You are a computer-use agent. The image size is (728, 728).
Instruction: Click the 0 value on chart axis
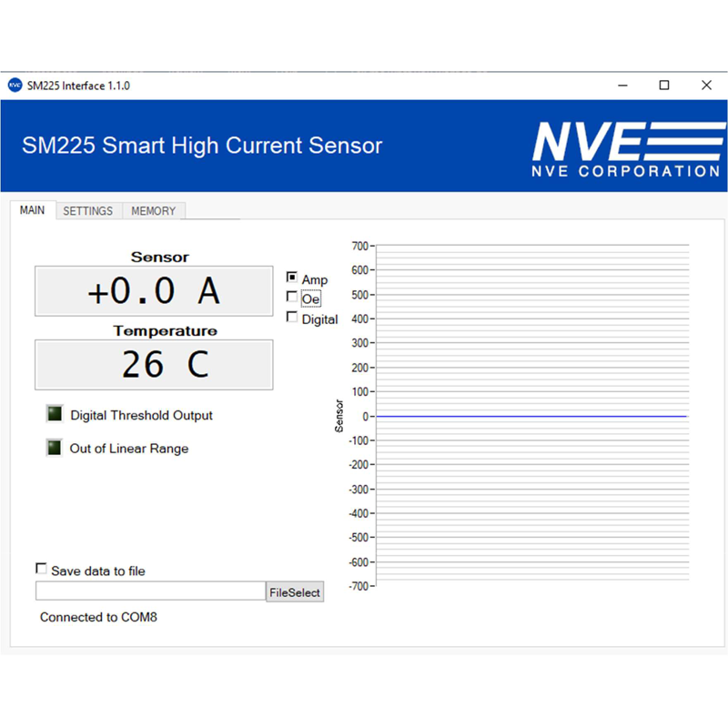click(x=366, y=417)
